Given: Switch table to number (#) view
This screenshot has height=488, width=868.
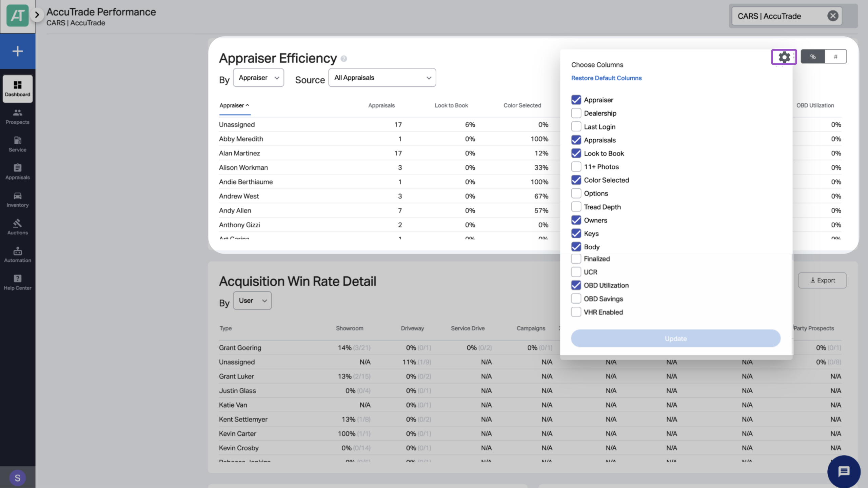Looking at the screenshot, I should point(835,57).
